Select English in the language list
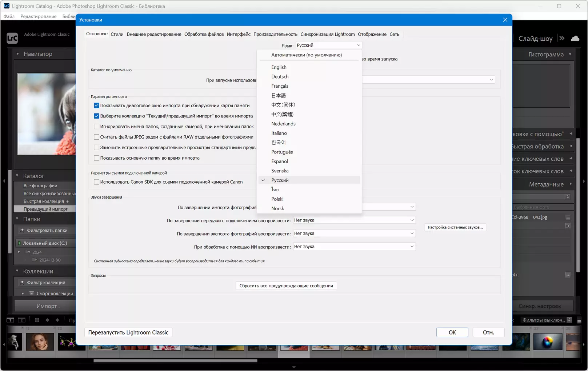 pos(309,67)
